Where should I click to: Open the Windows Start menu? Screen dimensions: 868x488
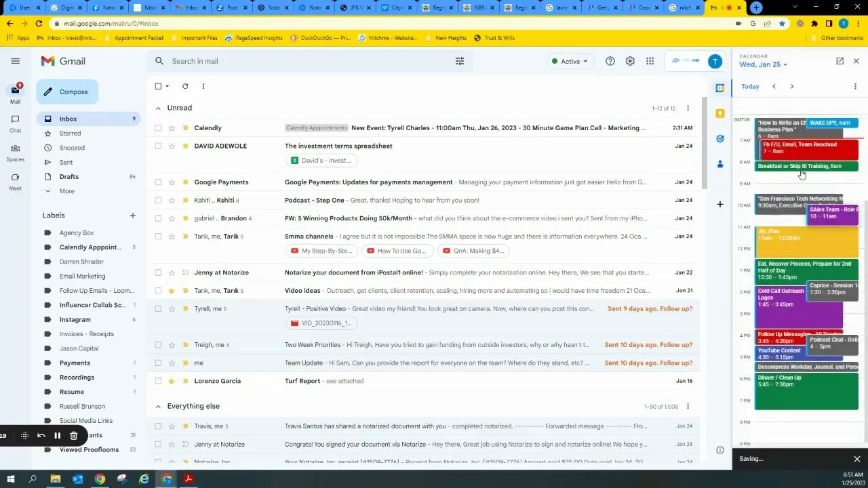pos(12,479)
